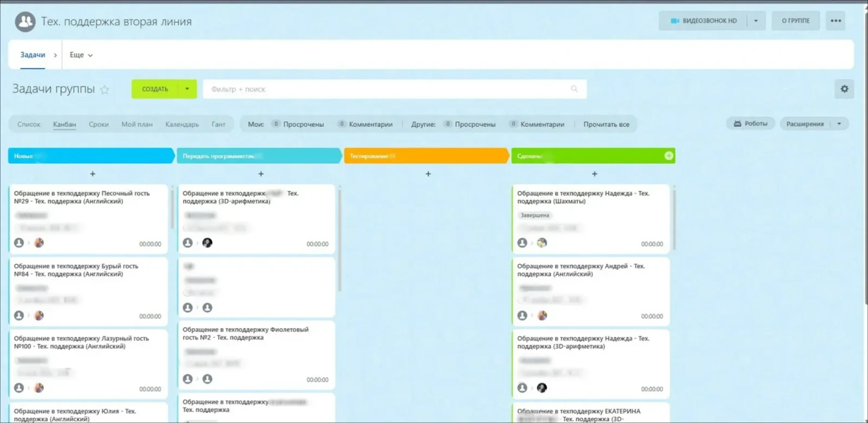Switch to the Список view
Screen dimensions: 868x423
click(29, 124)
